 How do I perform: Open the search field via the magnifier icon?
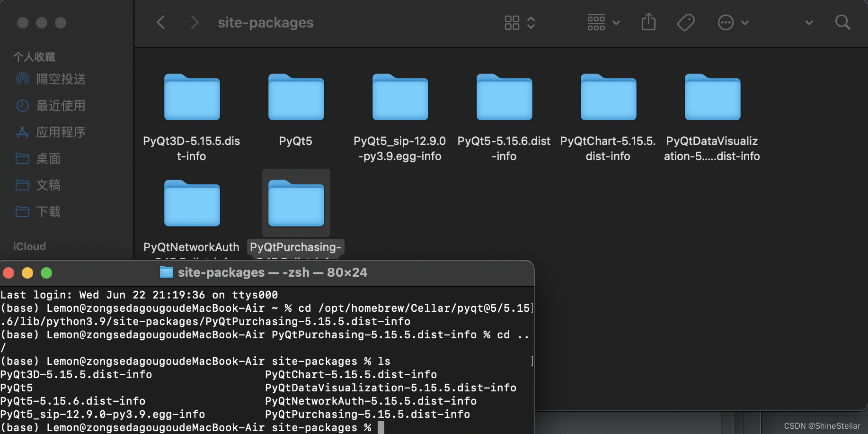842,22
